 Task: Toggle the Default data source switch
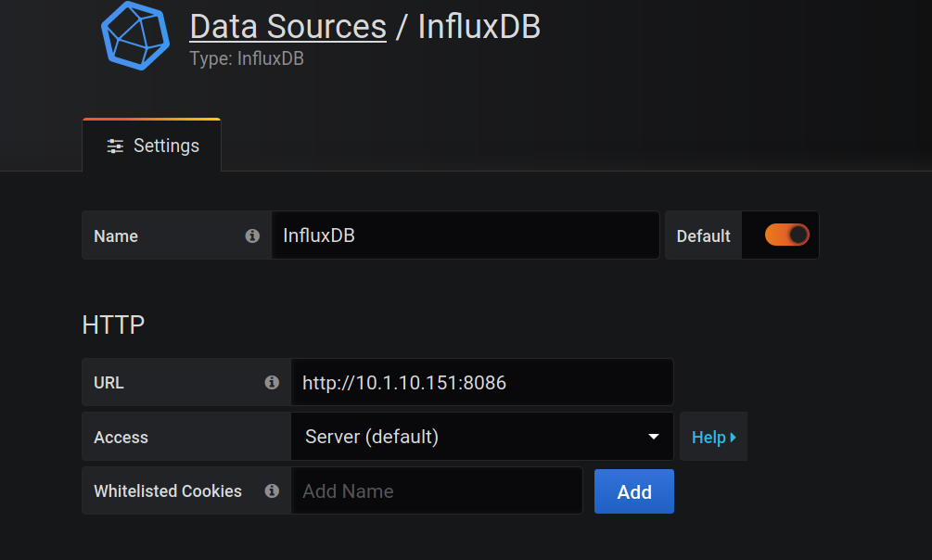(787, 235)
